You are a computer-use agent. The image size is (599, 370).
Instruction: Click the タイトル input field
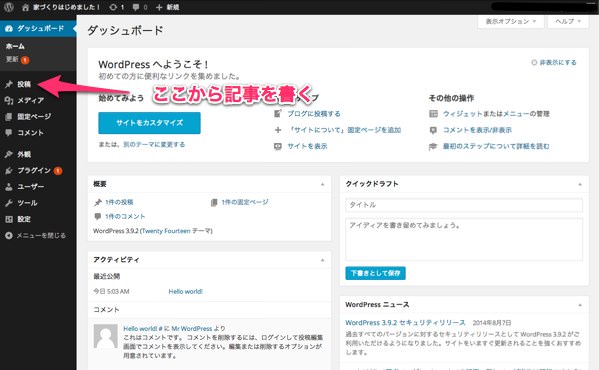pyautogui.click(x=464, y=205)
